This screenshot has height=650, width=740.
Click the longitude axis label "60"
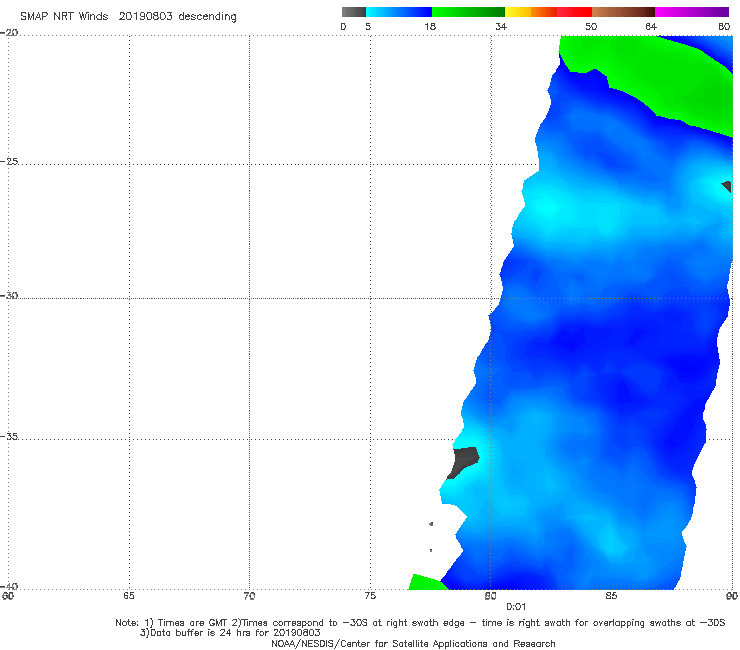pyautogui.click(x=8, y=596)
